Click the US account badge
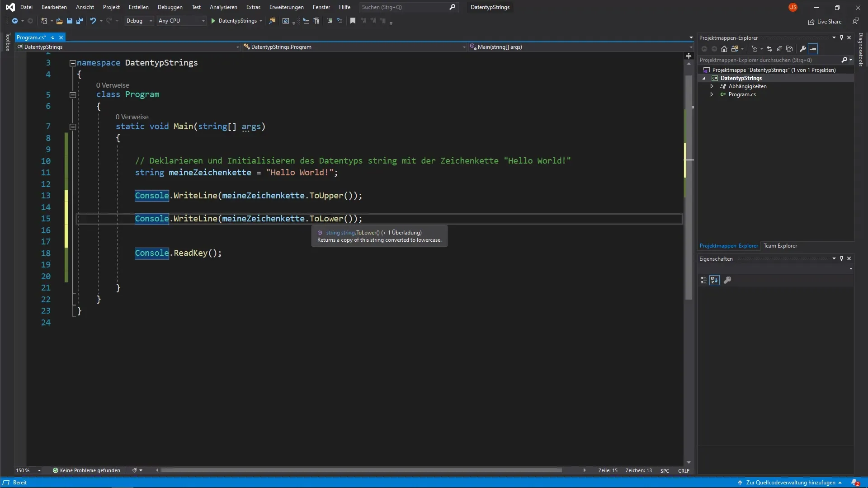The image size is (868, 488). (793, 7)
